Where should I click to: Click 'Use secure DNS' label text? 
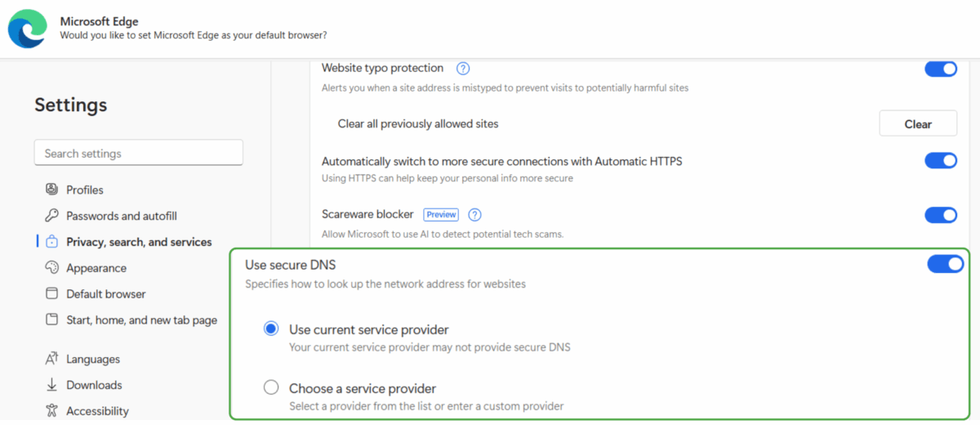tap(291, 265)
